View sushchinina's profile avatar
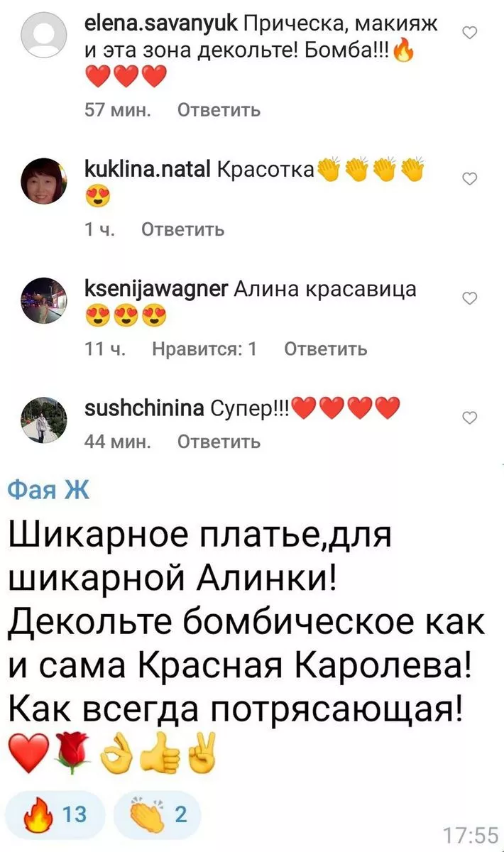 (45, 418)
